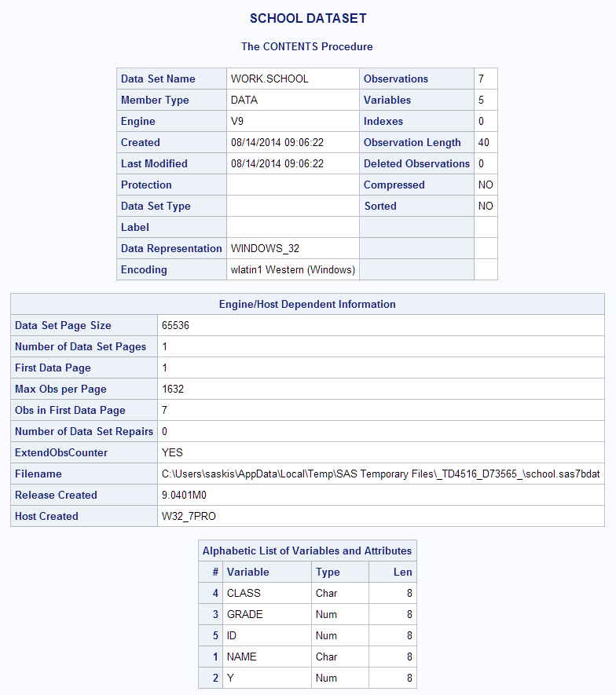Click Engine/Host Dependent Information header

tap(307, 304)
